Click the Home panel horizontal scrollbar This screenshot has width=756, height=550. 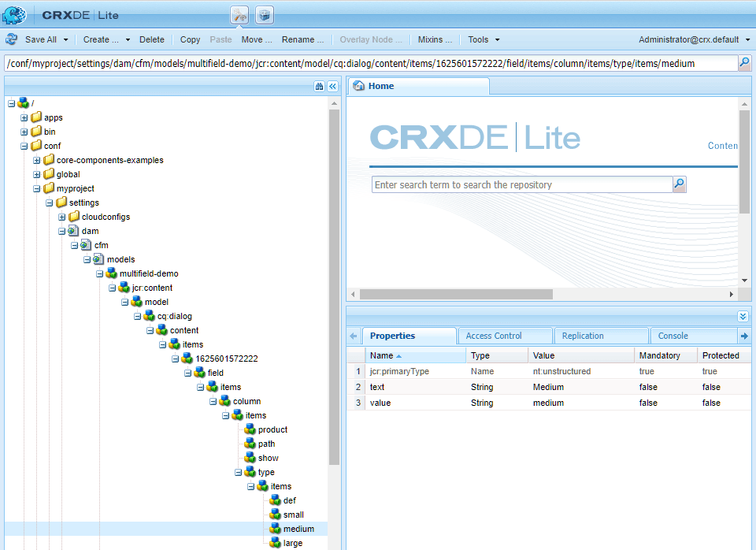(456, 294)
